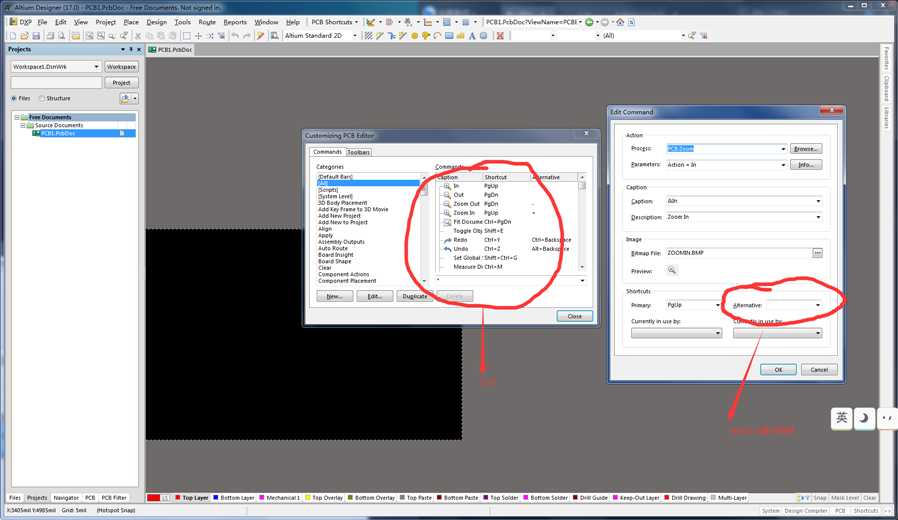The width and height of the screenshot is (898, 520).
Task: Click the English input method indicator
Action: (x=841, y=417)
